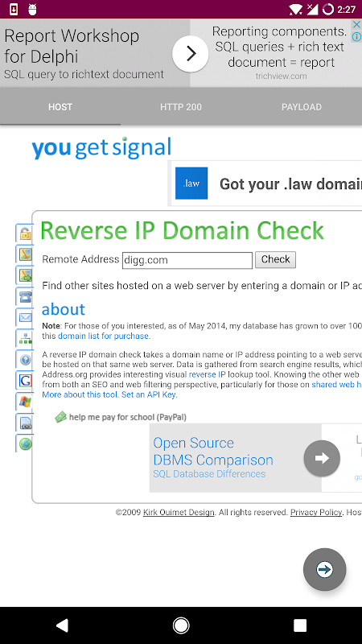Image resolution: width=362 pixels, height=644 pixels.
Task: Tap the green money PayPal icon
Action: point(61,417)
